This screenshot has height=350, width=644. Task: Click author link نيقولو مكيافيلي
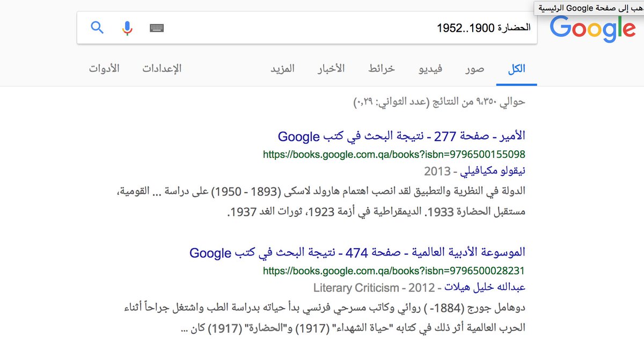pyautogui.click(x=494, y=172)
